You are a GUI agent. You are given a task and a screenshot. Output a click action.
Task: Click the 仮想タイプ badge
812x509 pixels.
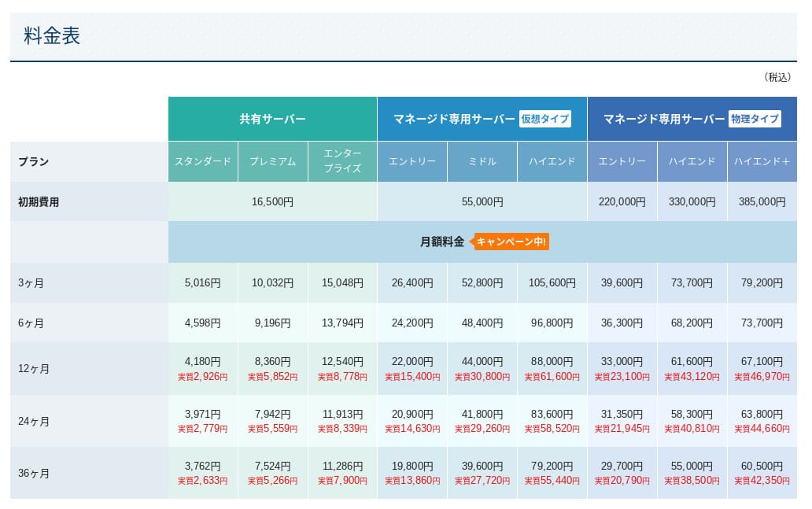pos(544,120)
